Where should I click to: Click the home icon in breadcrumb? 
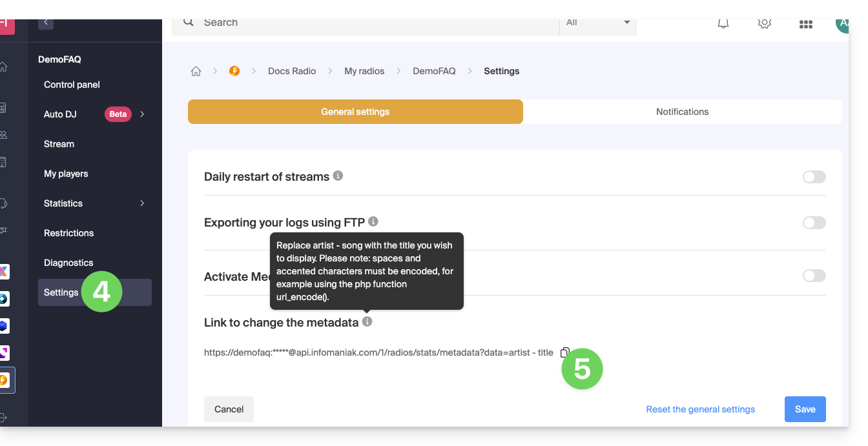point(196,71)
